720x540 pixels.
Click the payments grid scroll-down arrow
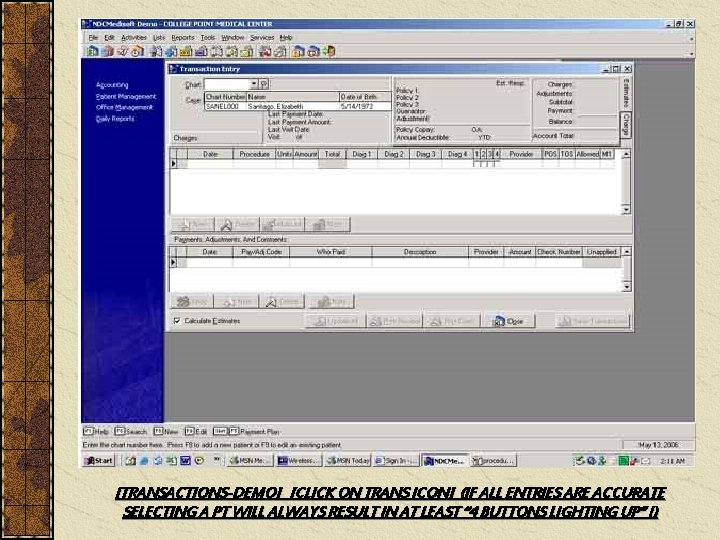[x=626, y=287]
